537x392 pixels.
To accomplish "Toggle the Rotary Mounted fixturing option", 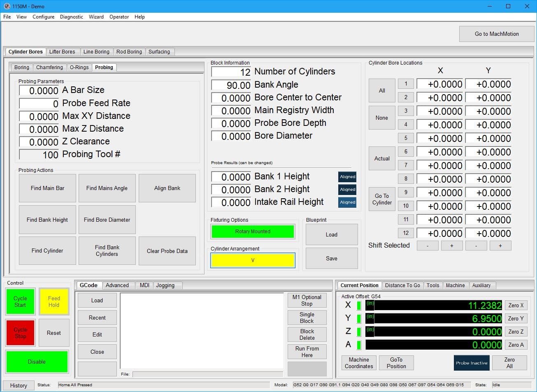I will 252,232.
